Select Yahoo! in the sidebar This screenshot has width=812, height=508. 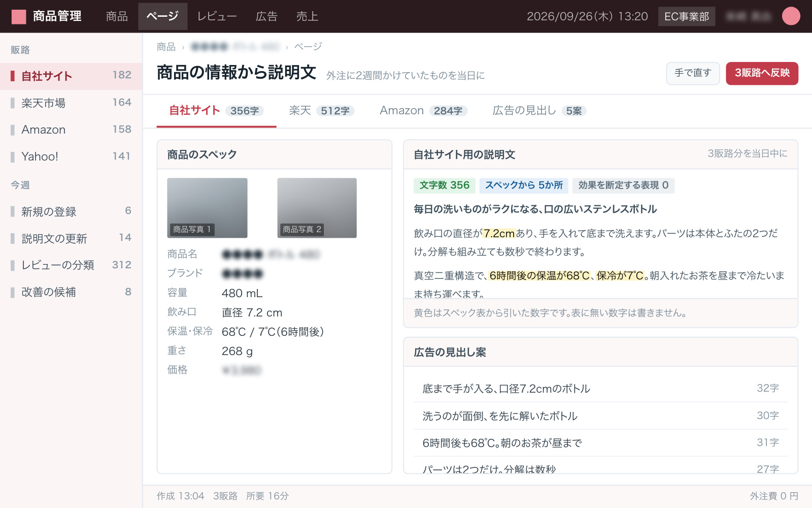click(x=71, y=157)
